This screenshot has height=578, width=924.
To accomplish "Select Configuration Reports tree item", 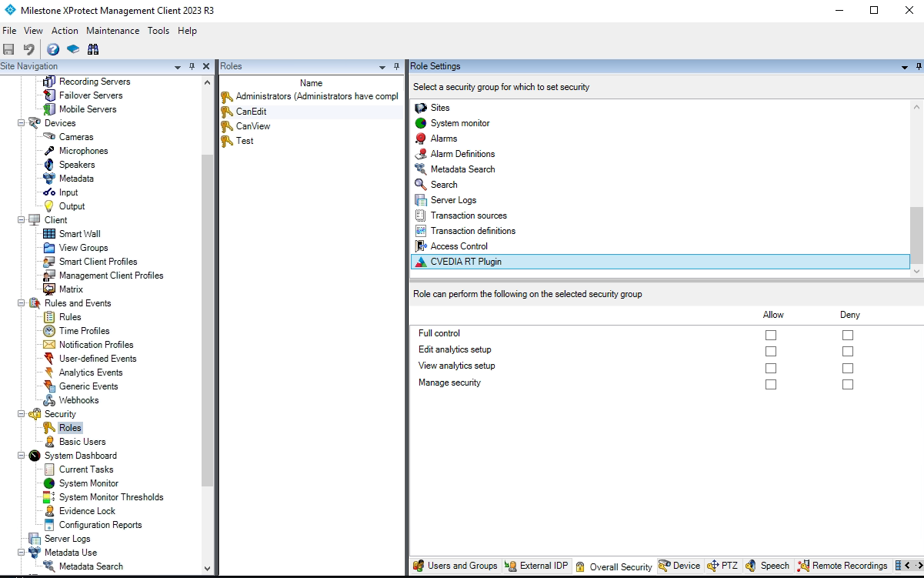I will 101,525.
